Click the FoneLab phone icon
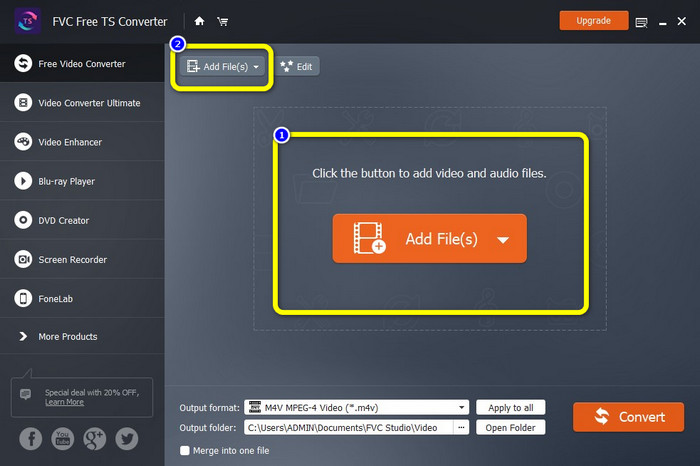 tap(23, 298)
